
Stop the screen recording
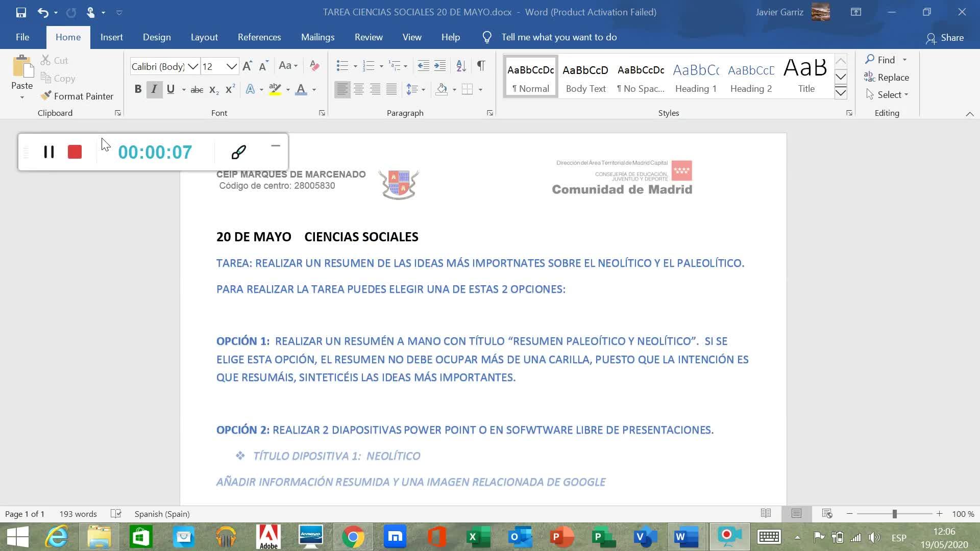[x=75, y=152]
